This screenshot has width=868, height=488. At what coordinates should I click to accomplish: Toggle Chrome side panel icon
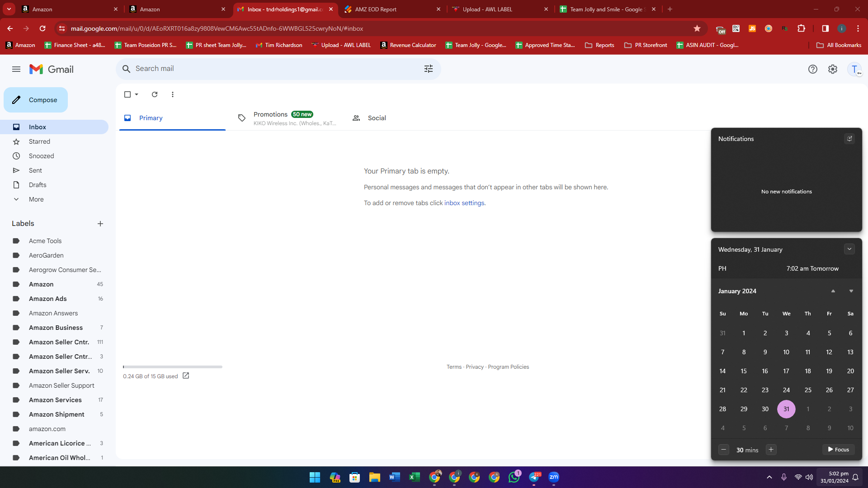tap(826, 28)
